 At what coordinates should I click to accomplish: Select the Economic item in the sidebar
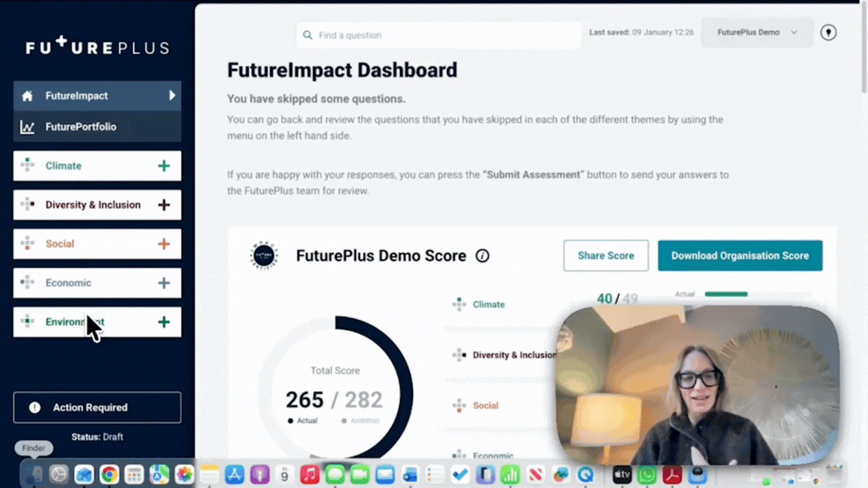point(68,282)
